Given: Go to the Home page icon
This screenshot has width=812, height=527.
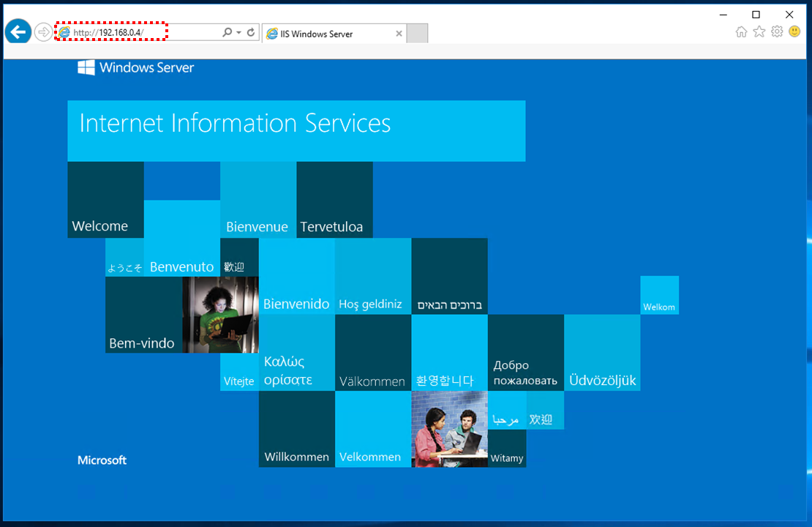Looking at the screenshot, I should pos(741,32).
